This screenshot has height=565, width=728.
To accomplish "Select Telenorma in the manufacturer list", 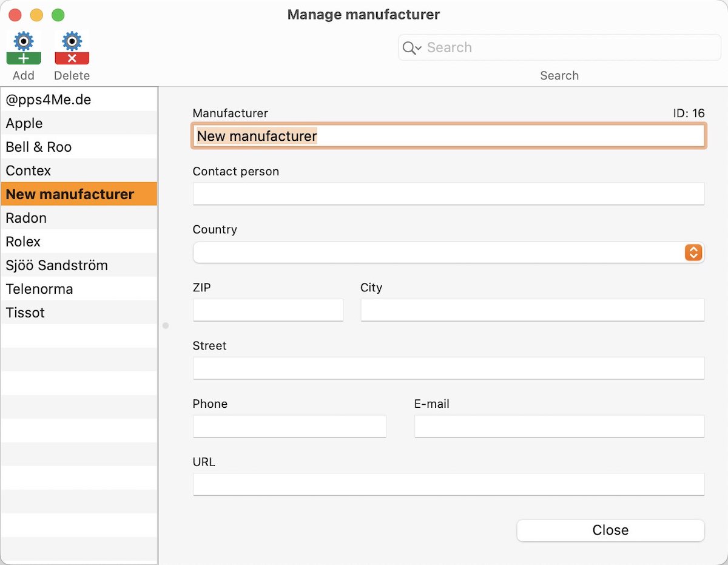I will pos(79,289).
